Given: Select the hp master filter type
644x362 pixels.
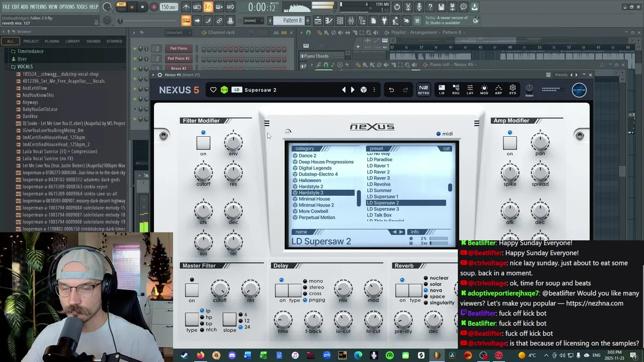Looking at the screenshot, I should click(206, 317).
